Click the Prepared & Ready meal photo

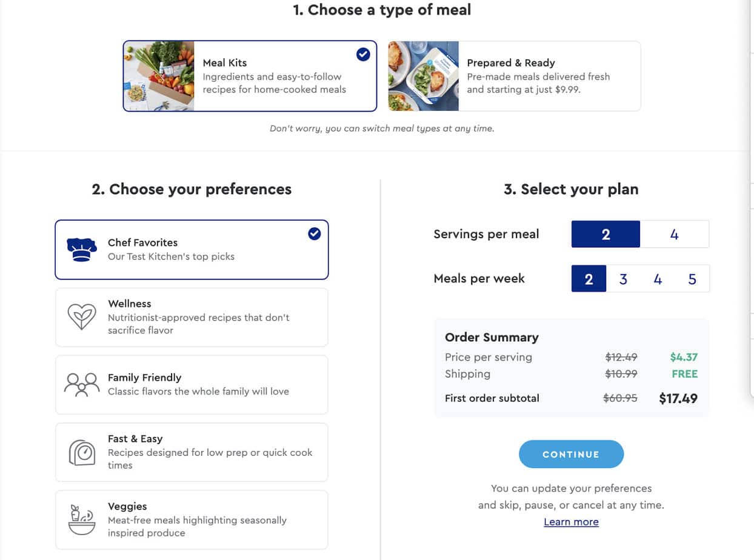423,76
